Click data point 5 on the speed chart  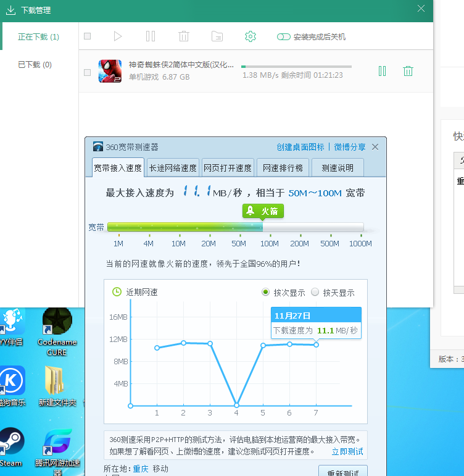263,345
